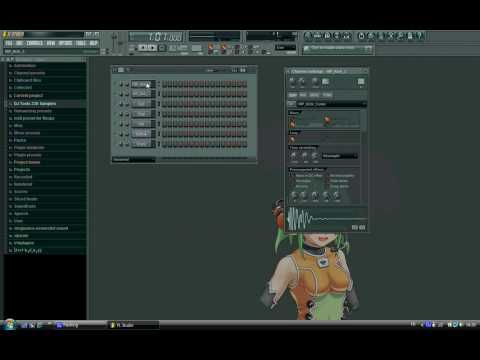Switch to the MISC tab in Channel settings

click(314, 95)
